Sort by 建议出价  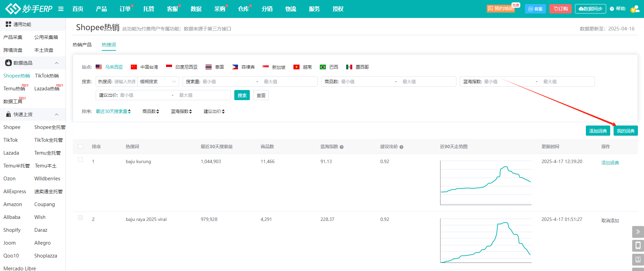pos(214,111)
